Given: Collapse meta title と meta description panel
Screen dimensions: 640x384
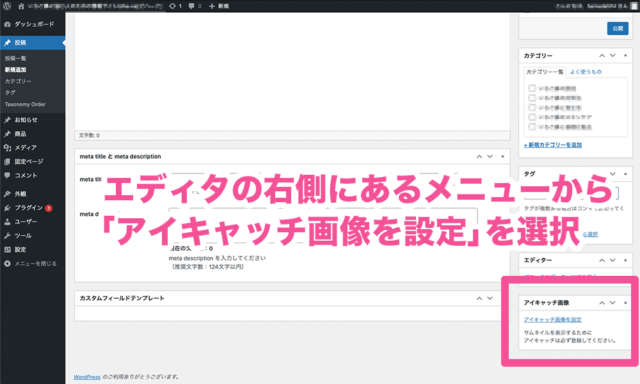Looking at the screenshot, I should 503,157.
